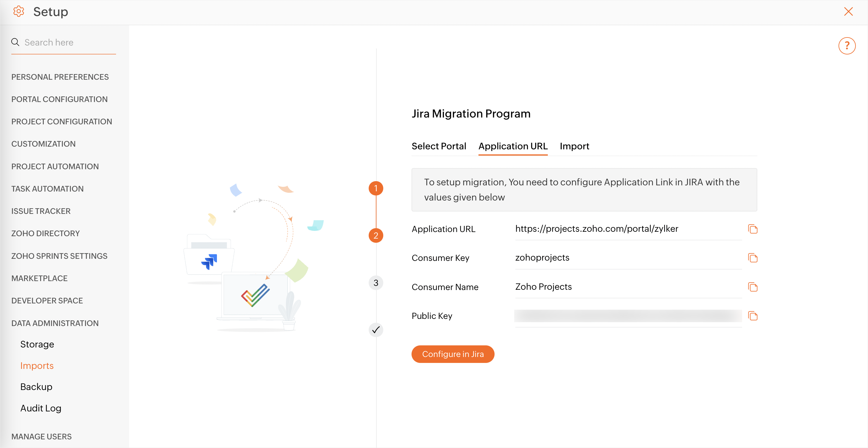
Task: Click the Setup gear icon
Action: tap(18, 12)
